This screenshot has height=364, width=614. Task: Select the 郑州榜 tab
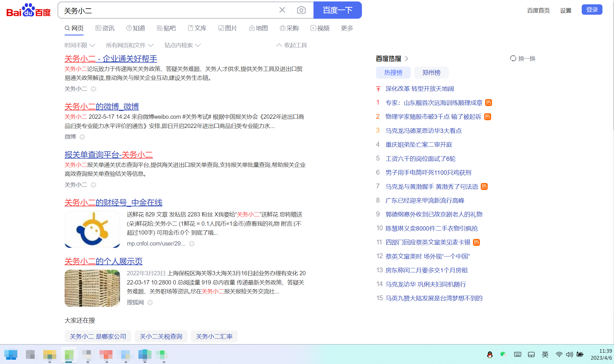tap(431, 73)
